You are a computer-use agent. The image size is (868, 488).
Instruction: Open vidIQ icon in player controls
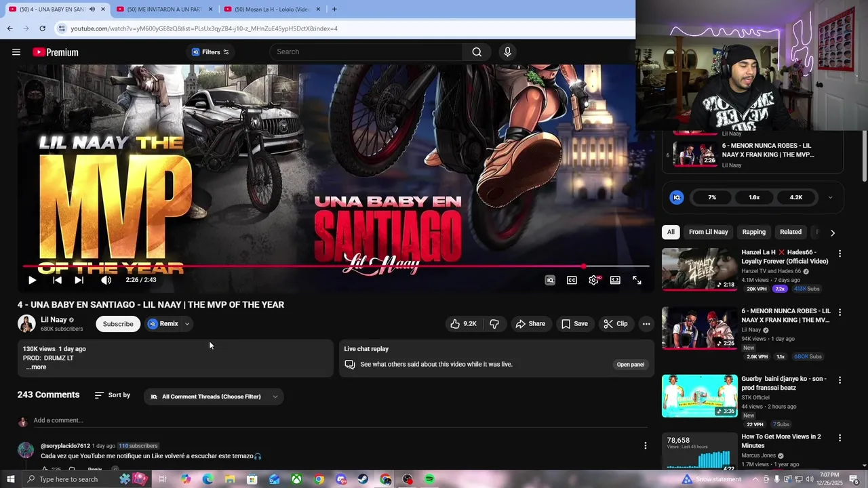[550, 280]
